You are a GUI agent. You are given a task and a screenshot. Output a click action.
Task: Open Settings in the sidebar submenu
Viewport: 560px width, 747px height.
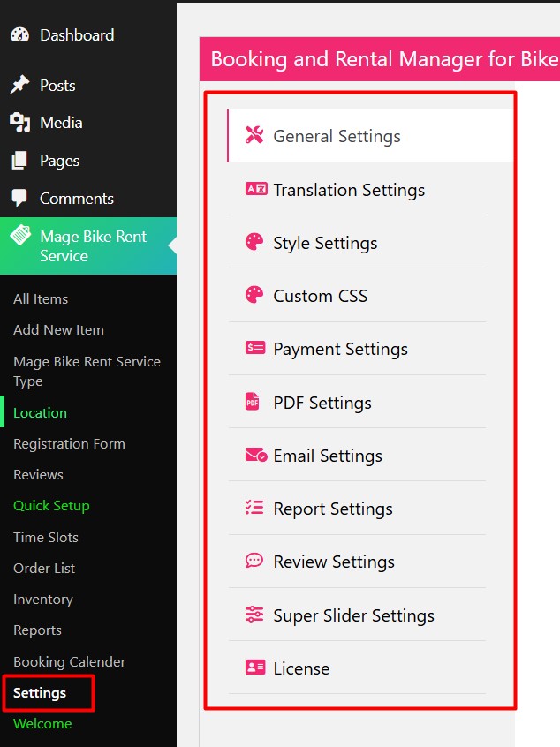pyautogui.click(x=40, y=692)
